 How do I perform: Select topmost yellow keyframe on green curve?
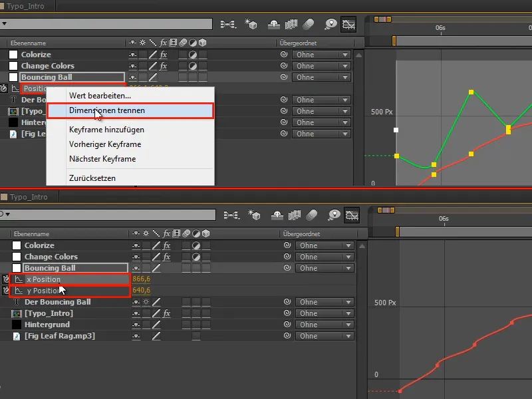[471, 92]
